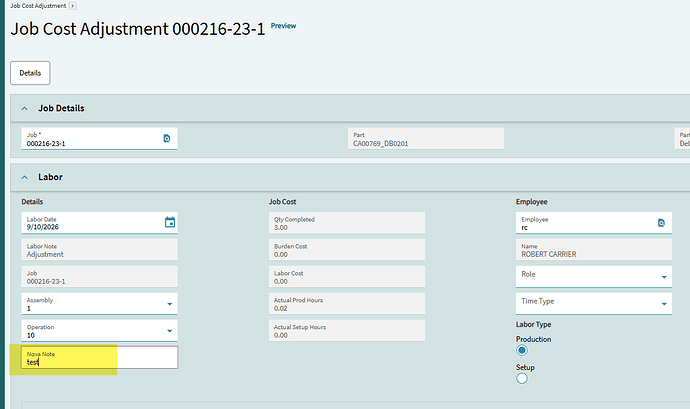690x409 pixels.
Task: Click the Labor Date field
Action: 99,223
